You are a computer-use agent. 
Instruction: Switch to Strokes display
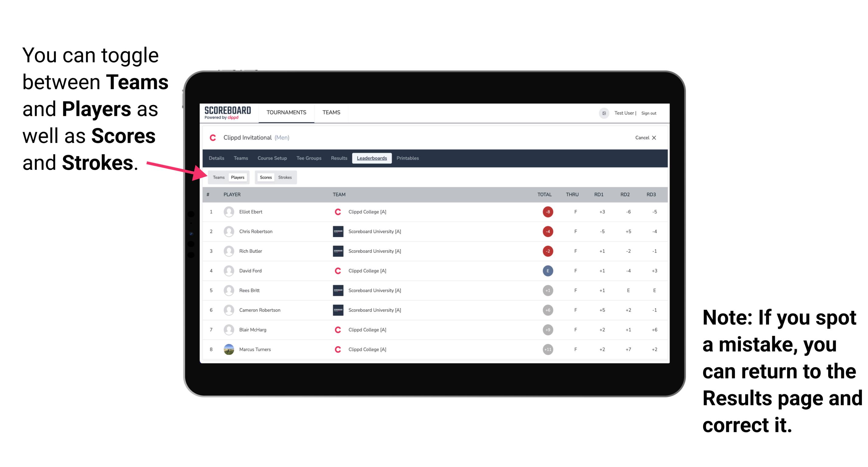[285, 177]
